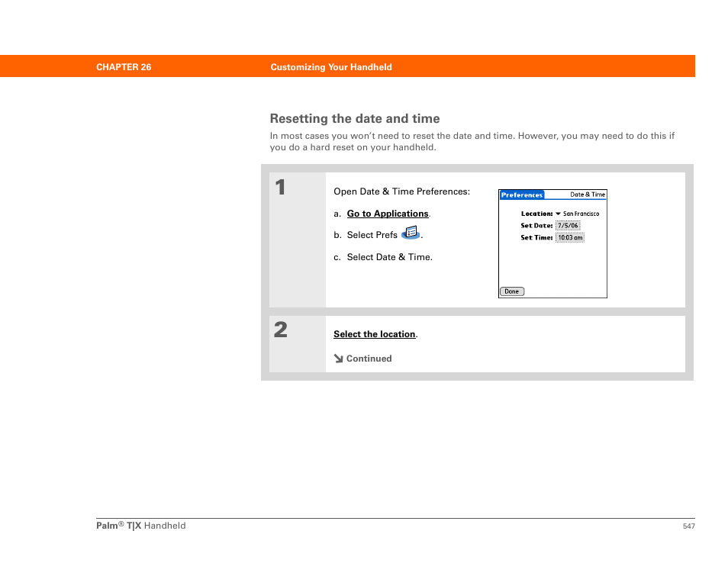Screen dimensions: 728x563
Task: Click the Select Date & Time step text
Action: tap(389, 257)
